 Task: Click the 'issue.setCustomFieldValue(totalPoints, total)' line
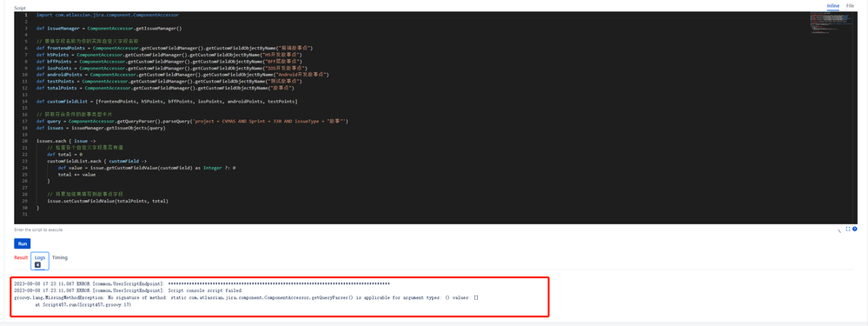[x=108, y=201]
